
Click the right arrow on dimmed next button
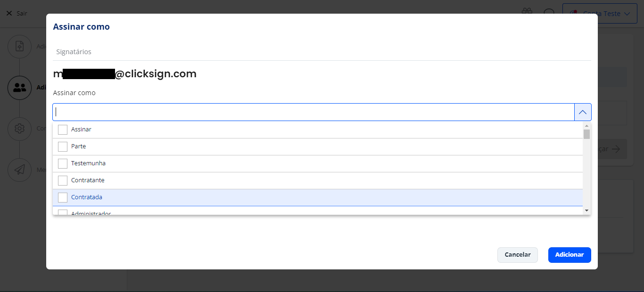616,149
